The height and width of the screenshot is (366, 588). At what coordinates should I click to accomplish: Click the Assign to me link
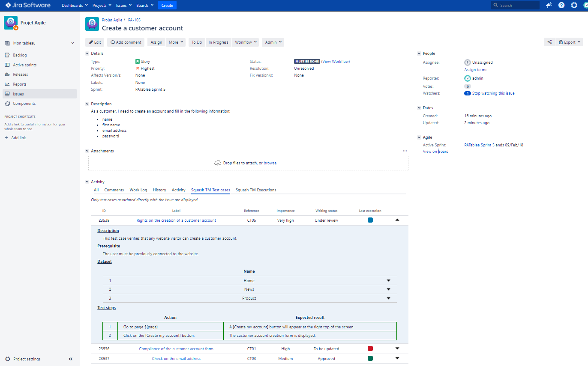click(476, 69)
